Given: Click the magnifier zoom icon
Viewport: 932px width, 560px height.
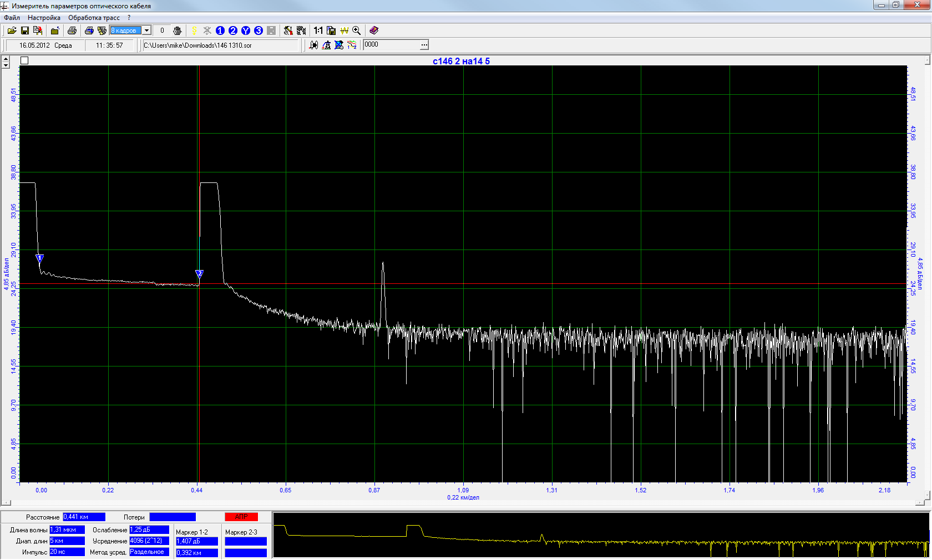Looking at the screenshot, I should 357,30.
